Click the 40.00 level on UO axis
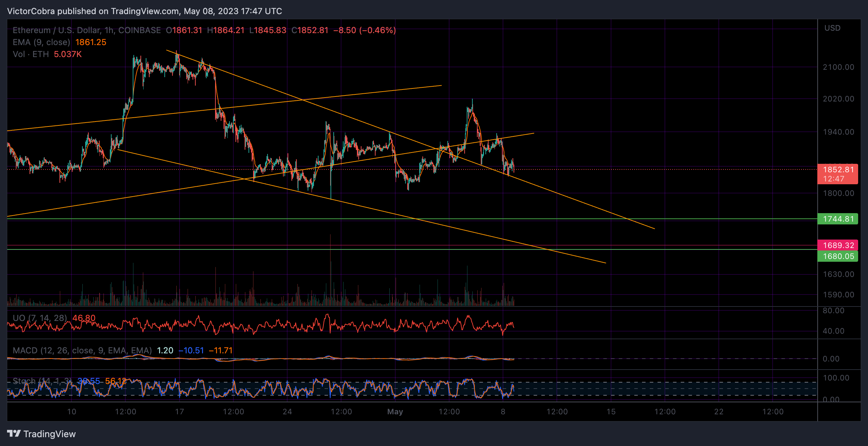Image resolution: width=868 pixels, height=446 pixels. 834,331
